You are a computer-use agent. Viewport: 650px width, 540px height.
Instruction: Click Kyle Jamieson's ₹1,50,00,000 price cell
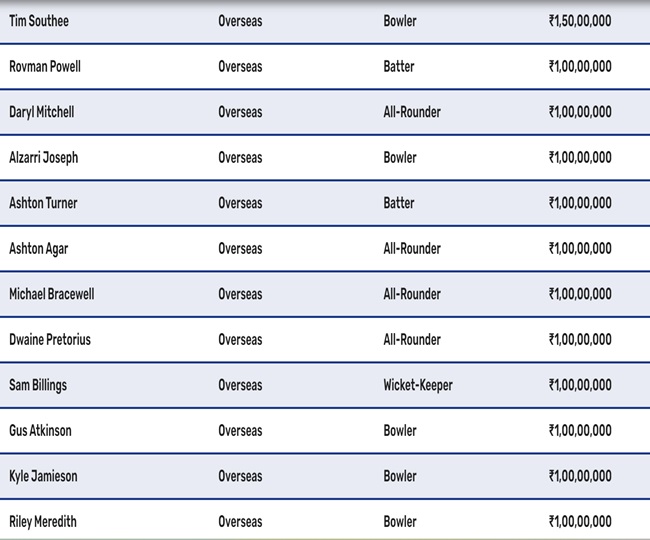[580, 476]
